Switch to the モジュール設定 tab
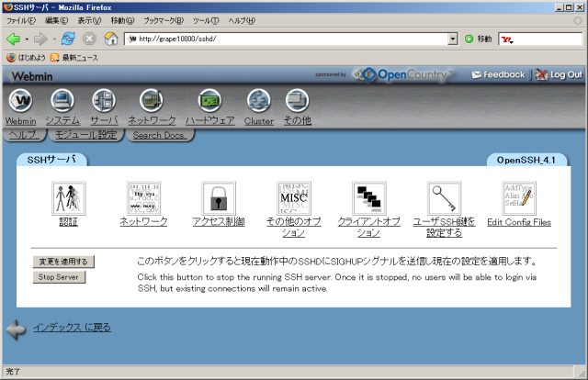 tap(85, 136)
